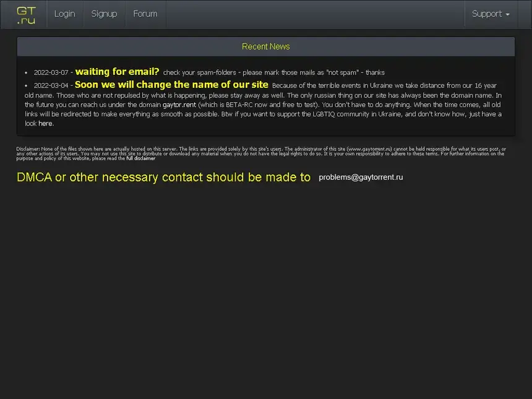
Task: Open the Forum section
Action: pos(145,14)
